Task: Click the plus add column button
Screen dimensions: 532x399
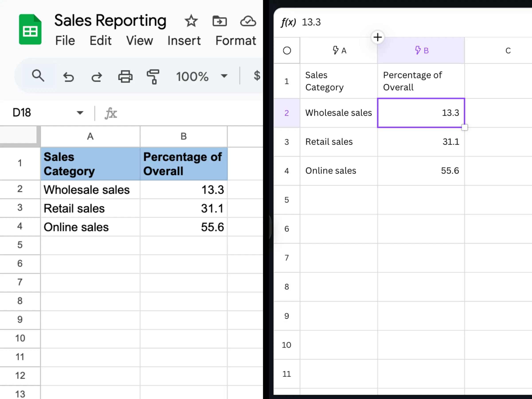Action: tap(377, 37)
